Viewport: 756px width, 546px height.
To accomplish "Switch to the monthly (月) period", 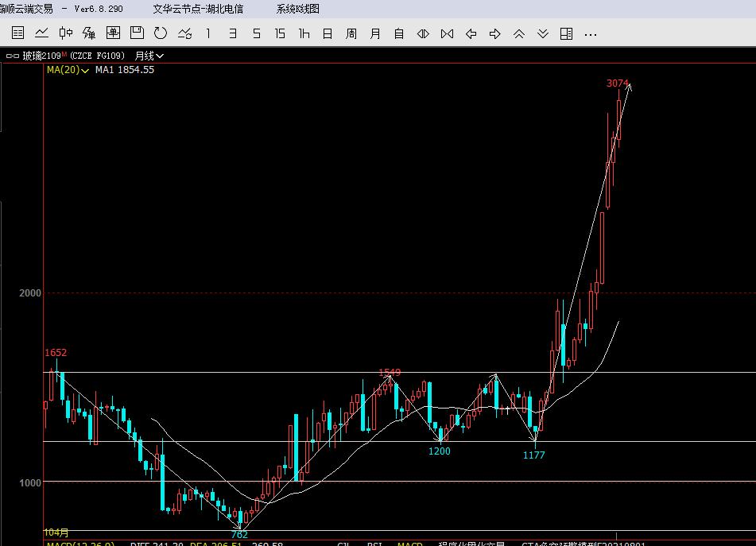I will tap(375, 33).
